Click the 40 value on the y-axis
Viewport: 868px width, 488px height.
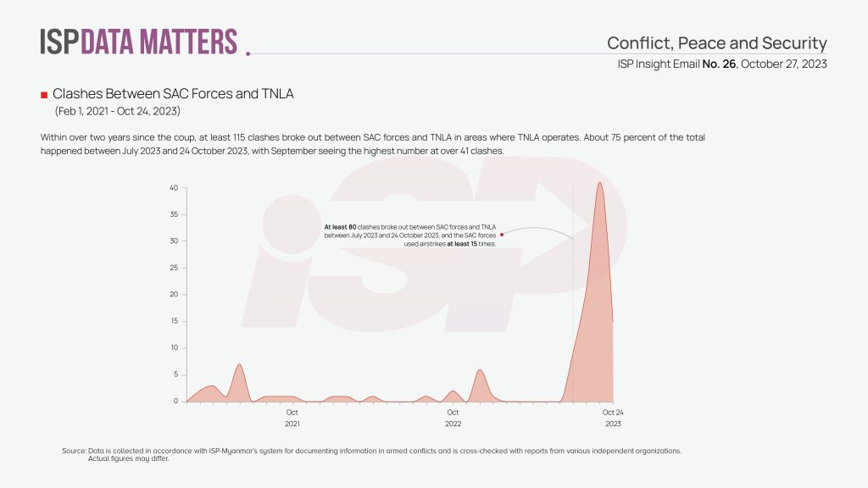[173, 187]
